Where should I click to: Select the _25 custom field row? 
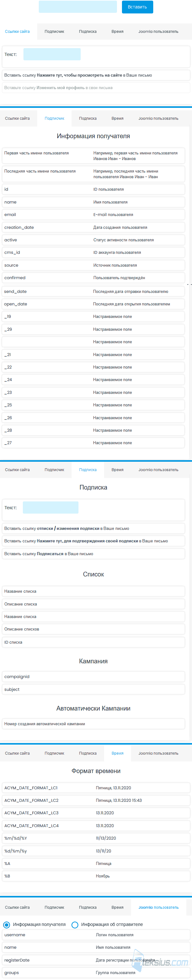(93, 405)
